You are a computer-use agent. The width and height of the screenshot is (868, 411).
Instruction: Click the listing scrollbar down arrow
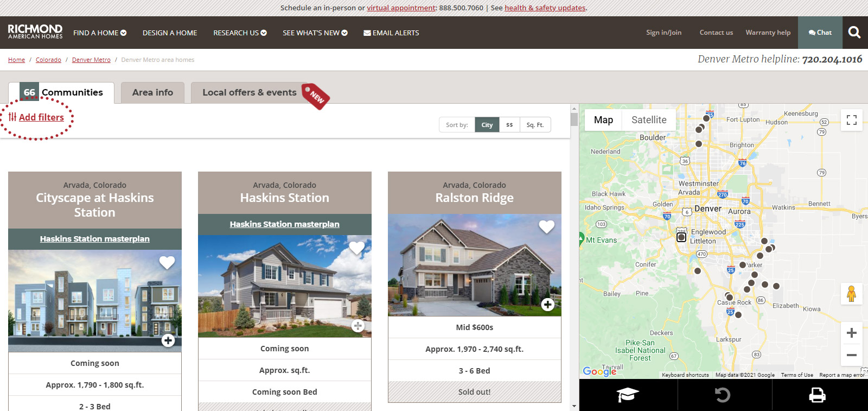[574, 406]
